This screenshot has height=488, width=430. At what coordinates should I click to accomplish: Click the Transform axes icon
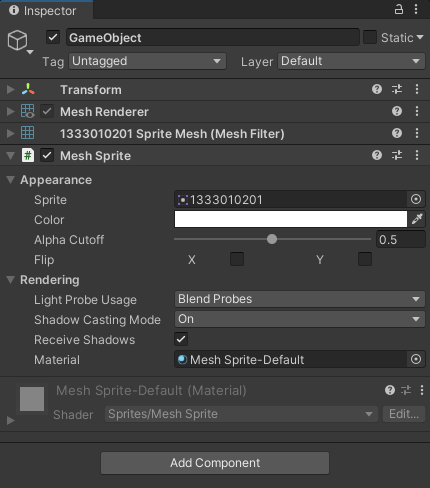click(x=28, y=89)
